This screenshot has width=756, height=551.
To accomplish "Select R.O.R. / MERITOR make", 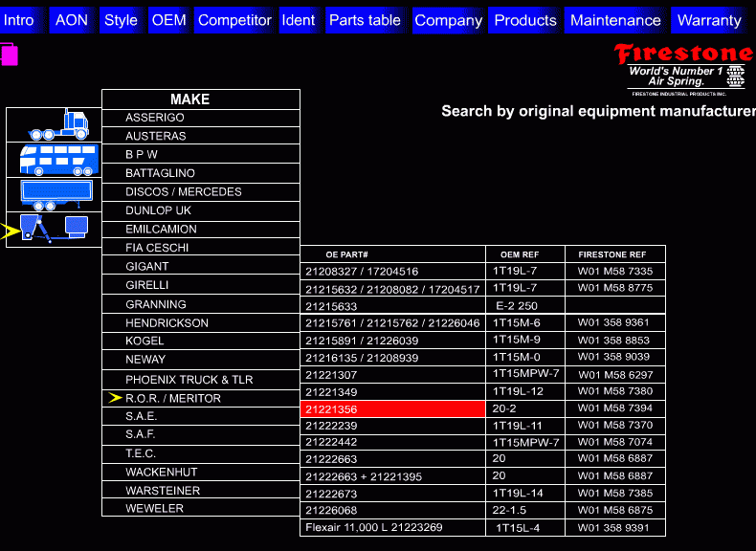I will click(201, 398).
